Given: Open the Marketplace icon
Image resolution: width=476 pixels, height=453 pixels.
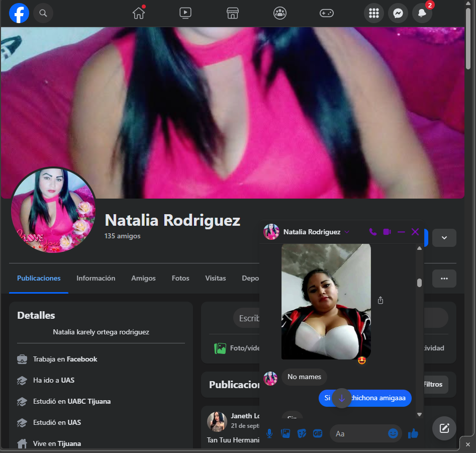Looking at the screenshot, I should click(232, 13).
